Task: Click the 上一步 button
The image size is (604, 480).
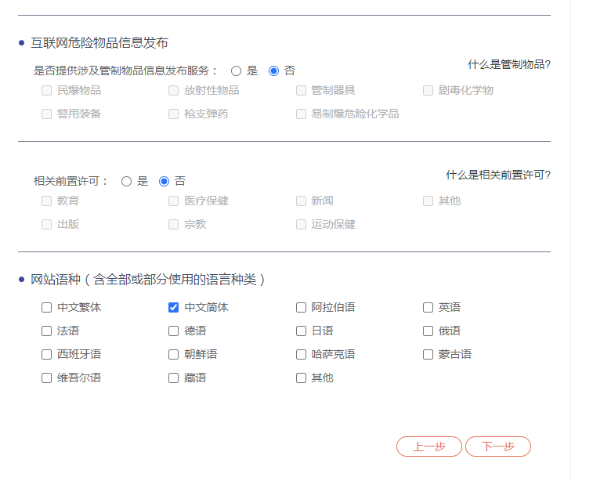Action: tap(429, 447)
